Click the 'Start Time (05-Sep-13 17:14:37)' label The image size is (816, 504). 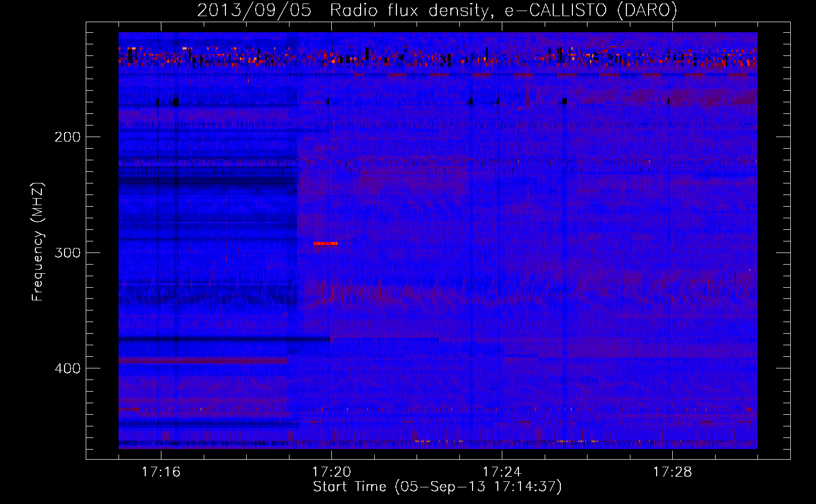[437, 487]
